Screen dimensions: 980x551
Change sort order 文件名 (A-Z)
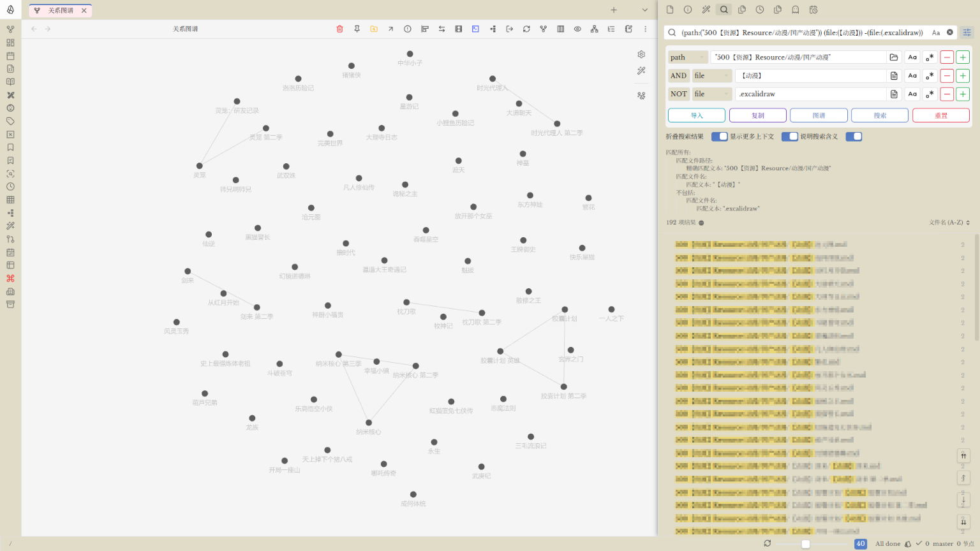pos(949,223)
